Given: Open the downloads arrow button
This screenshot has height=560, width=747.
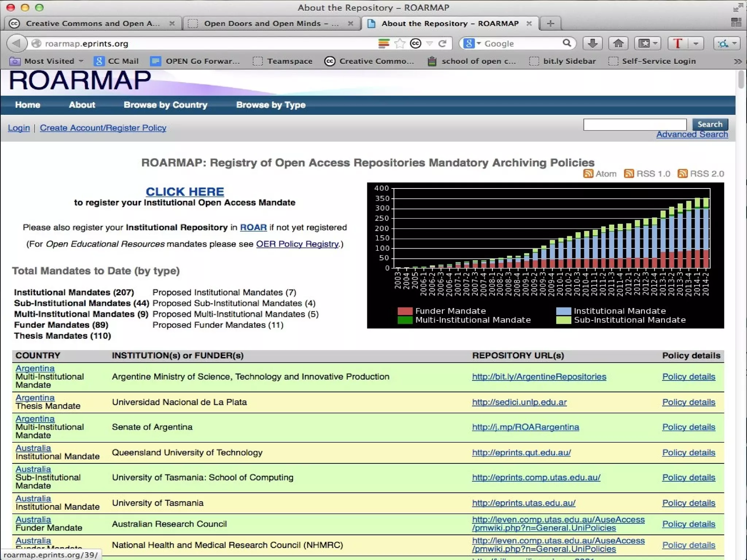Looking at the screenshot, I should [592, 43].
